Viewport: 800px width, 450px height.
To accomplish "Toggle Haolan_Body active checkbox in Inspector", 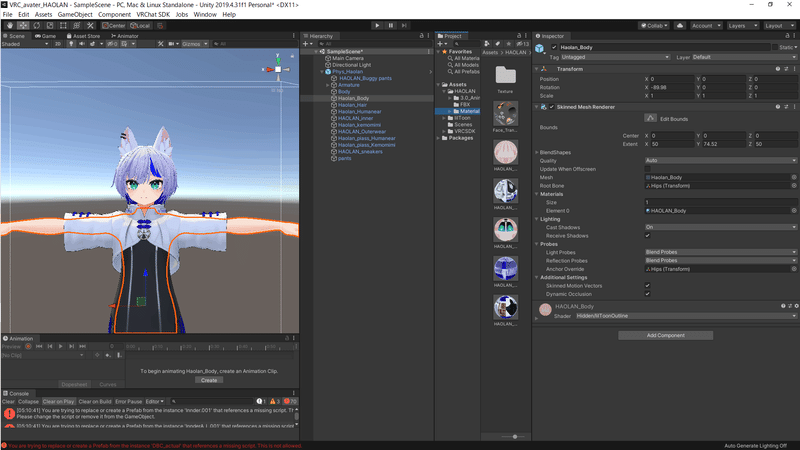I will (x=554, y=47).
